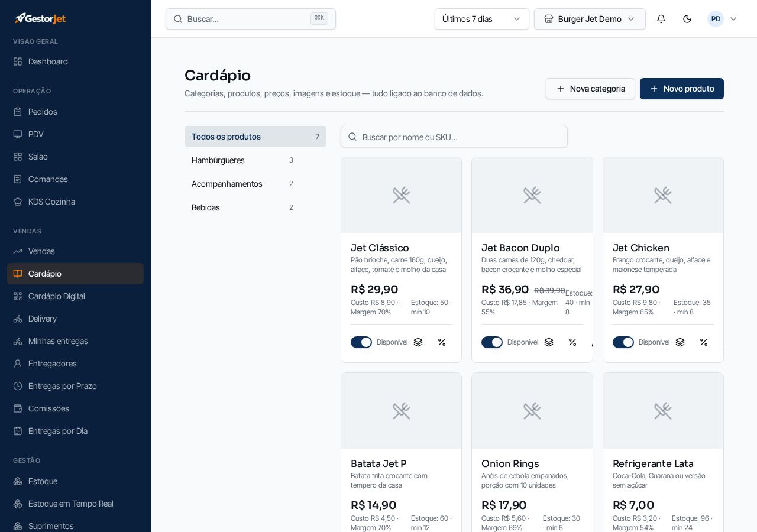Click the Delivery bike icon

(x=18, y=319)
